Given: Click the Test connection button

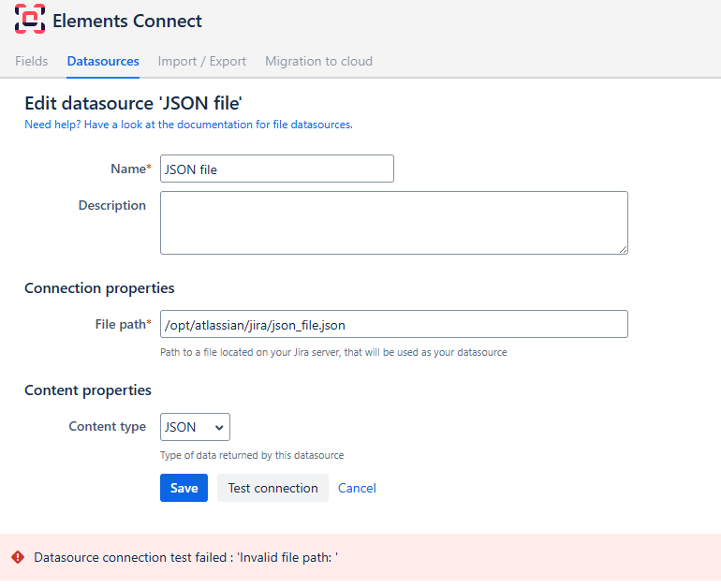Looking at the screenshot, I should 273,488.
